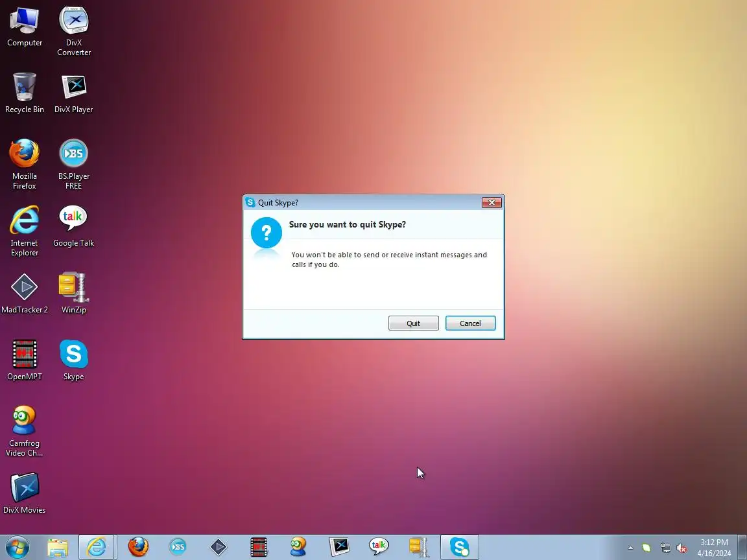Click the Quit button in Skype dialog
Image resolution: width=747 pixels, height=560 pixels.
[413, 323]
